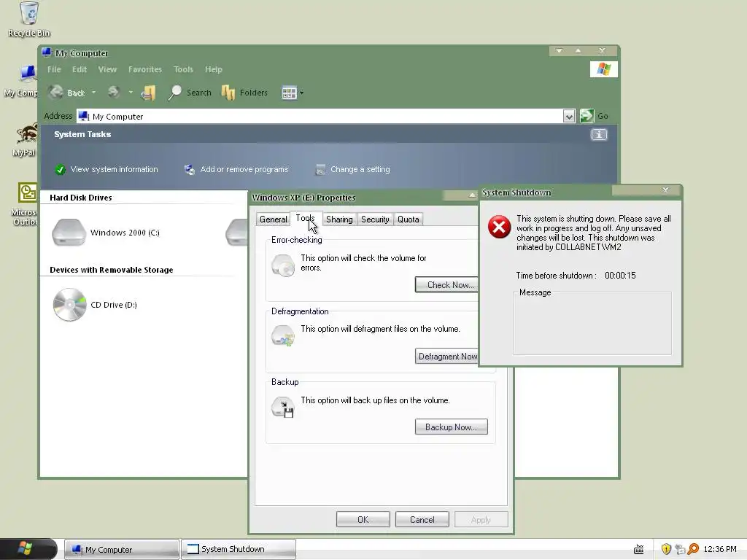This screenshot has width=747, height=560.
Task: Switch to the Sharing tab
Action: [339, 219]
